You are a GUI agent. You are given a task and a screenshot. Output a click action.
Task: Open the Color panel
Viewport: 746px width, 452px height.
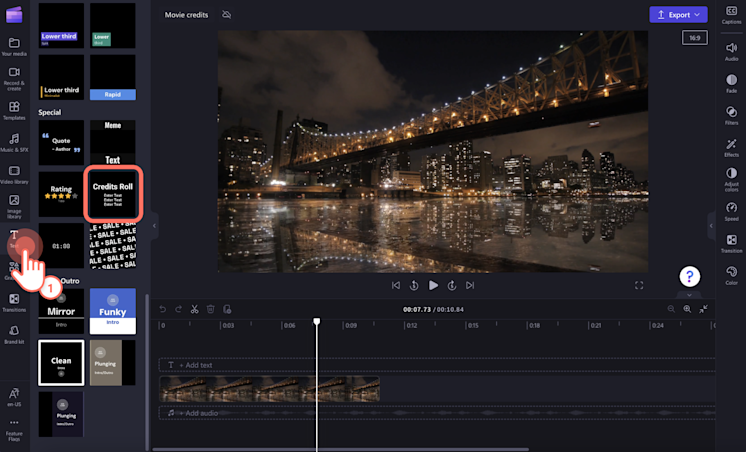(x=731, y=275)
